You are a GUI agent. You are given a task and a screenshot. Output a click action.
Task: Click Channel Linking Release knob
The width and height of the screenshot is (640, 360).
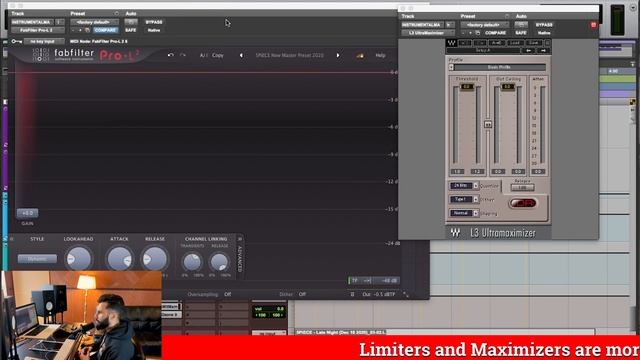coord(219,262)
